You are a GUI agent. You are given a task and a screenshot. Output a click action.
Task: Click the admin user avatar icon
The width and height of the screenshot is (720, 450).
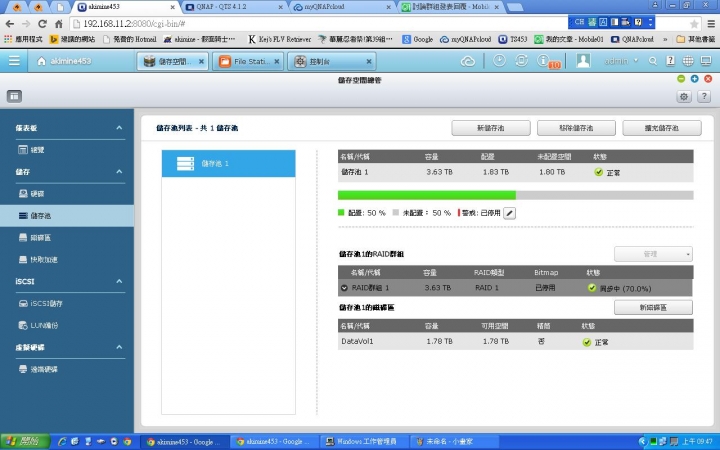pos(583,61)
